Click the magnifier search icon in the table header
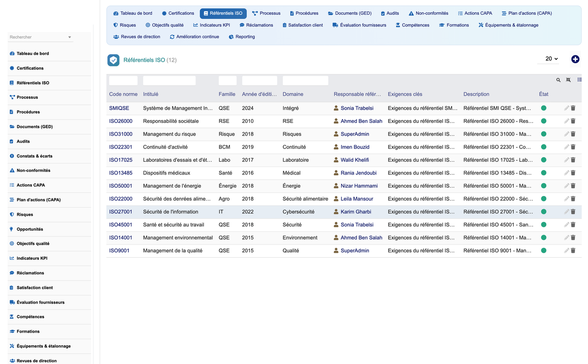 coord(558,80)
